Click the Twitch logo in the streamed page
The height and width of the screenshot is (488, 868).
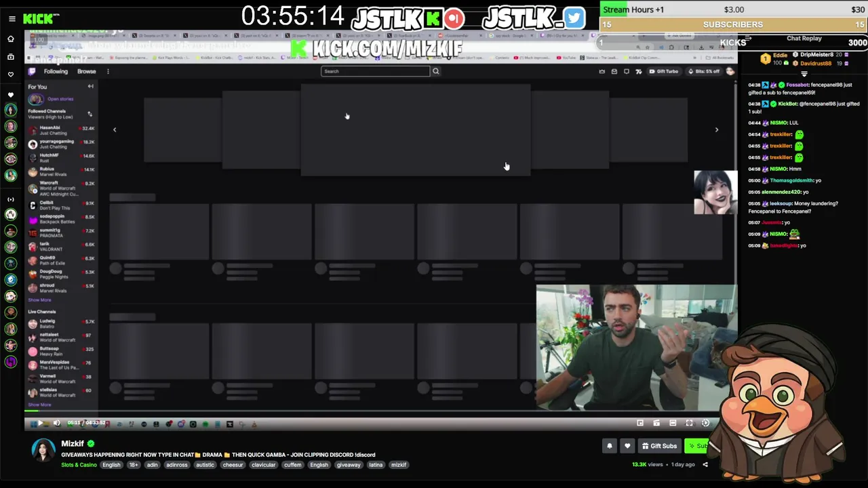tap(32, 71)
